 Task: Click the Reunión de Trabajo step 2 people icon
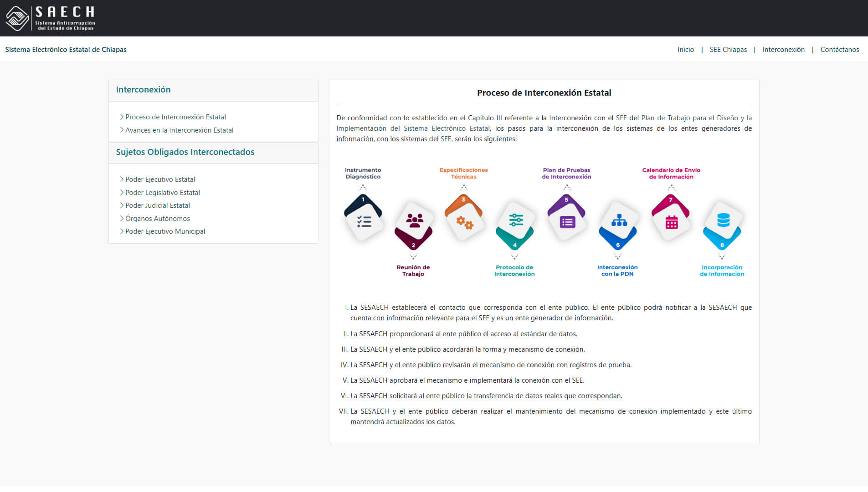[x=414, y=220]
